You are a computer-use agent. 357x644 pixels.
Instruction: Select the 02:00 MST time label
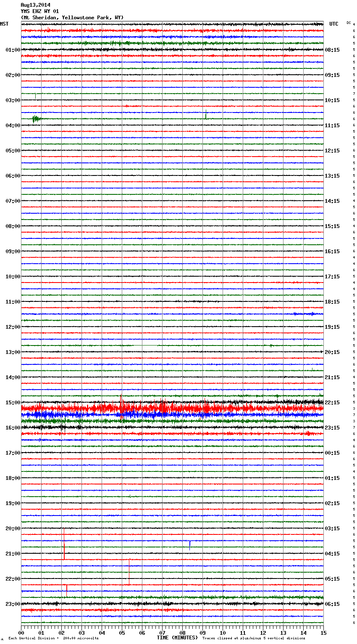pyautogui.click(x=13, y=75)
